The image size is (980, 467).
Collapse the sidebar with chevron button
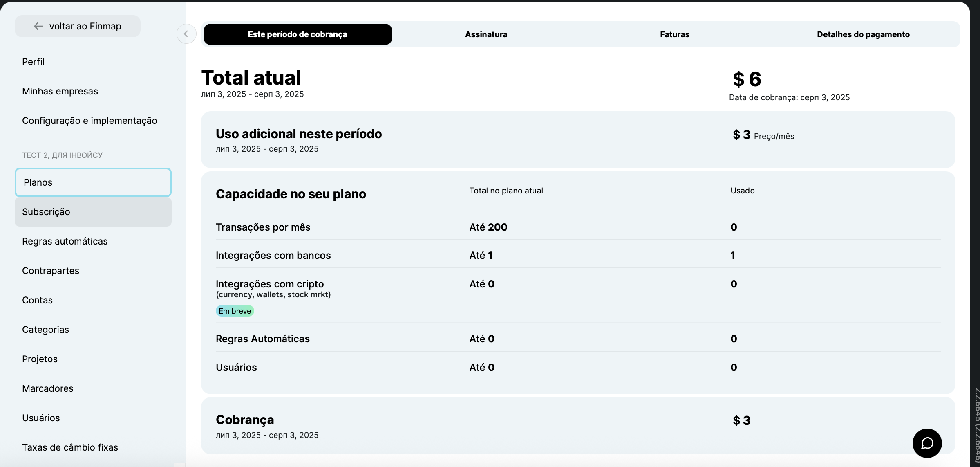coord(186,34)
